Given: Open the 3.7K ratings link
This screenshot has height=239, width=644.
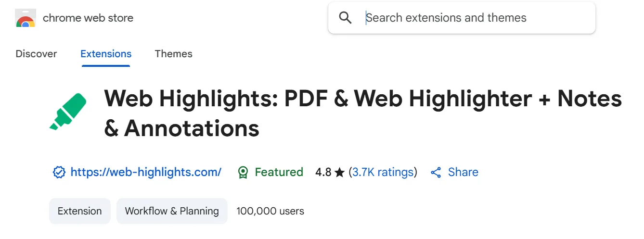Looking at the screenshot, I should tap(383, 172).
